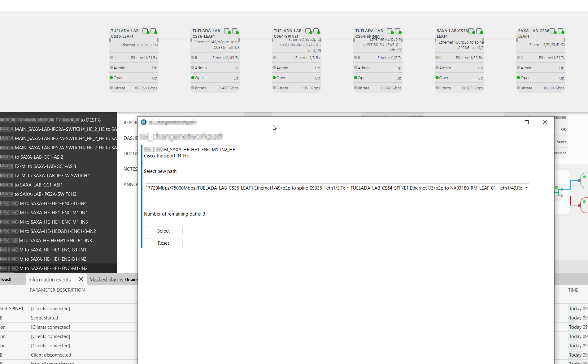Select service 'to SAXA-LAB-IPG2A-SWITCH3'
Viewport: 588px width, 364px height.
pyautogui.click(x=59, y=194)
